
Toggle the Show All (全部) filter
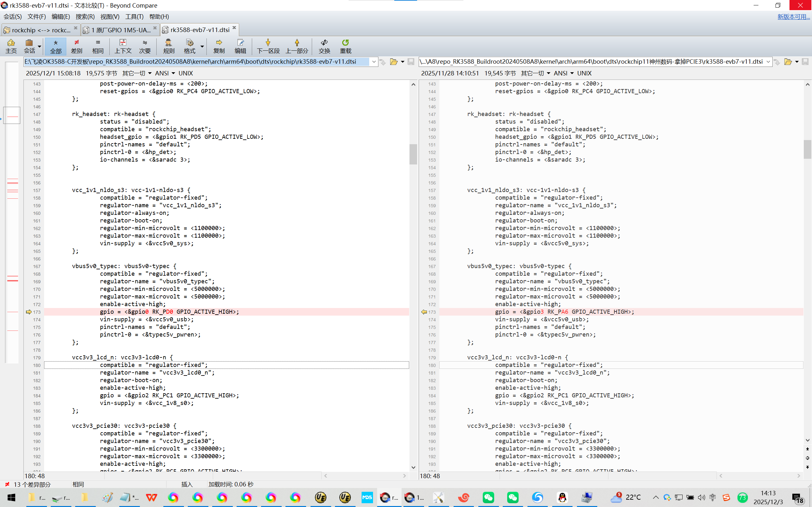[56, 46]
